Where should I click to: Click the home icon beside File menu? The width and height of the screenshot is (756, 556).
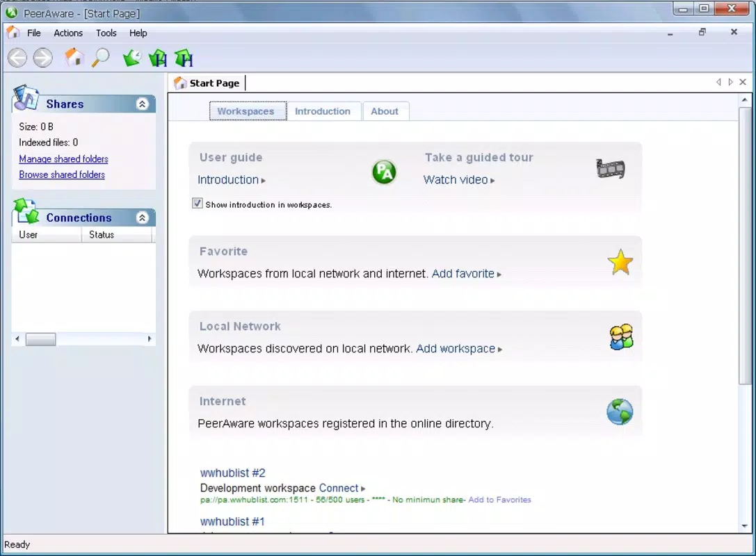(13, 32)
